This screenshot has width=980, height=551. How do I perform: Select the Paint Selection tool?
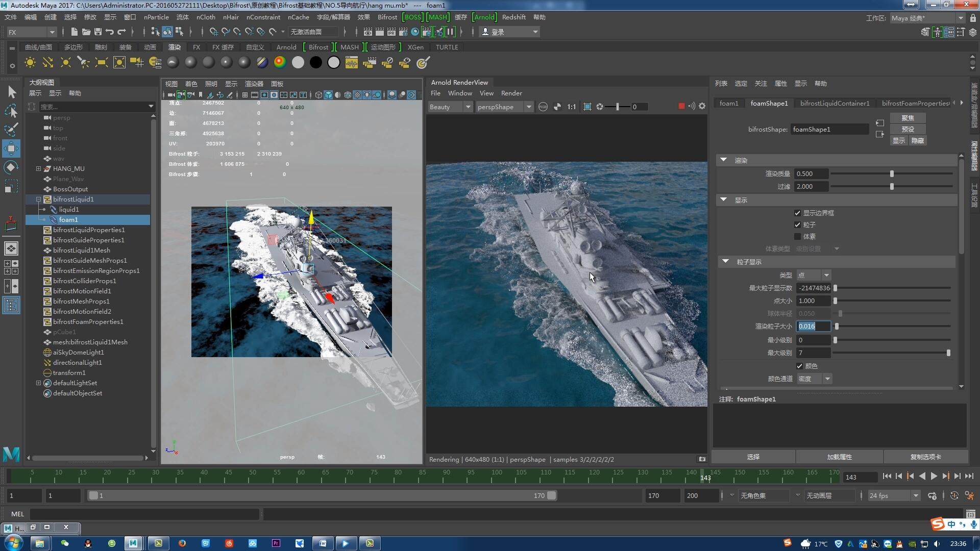[11, 130]
